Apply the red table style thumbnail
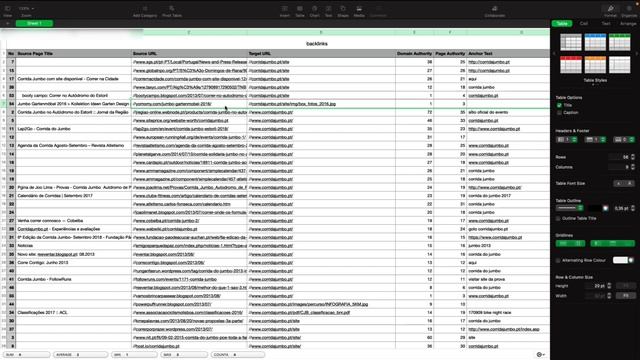 point(571,65)
